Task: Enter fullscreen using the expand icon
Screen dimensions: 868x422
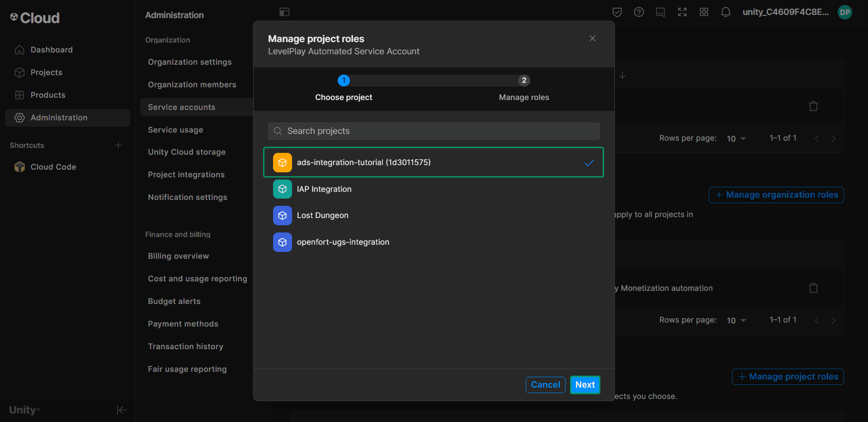Action: click(x=682, y=12)
